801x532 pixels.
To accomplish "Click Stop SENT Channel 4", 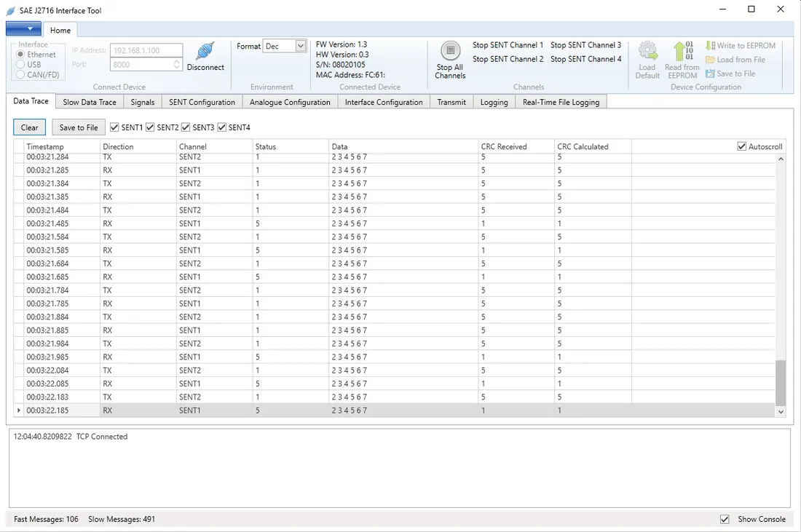I will (x=586, y=59).
